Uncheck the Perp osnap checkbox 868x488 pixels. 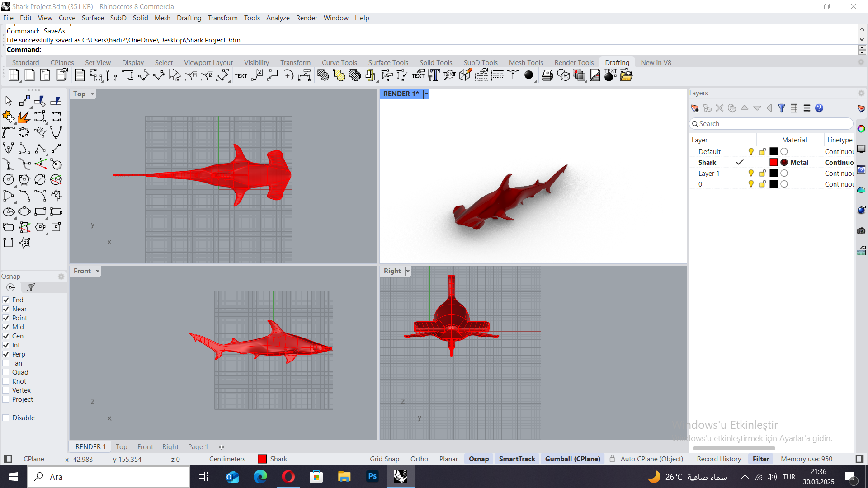(6, 354)
